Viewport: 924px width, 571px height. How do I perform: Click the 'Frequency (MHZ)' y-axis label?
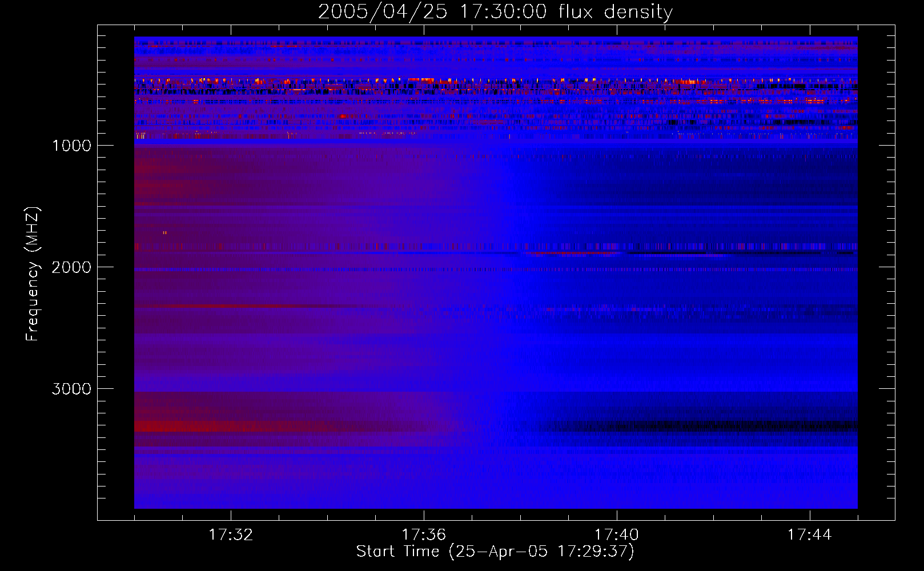click(33, 274)
